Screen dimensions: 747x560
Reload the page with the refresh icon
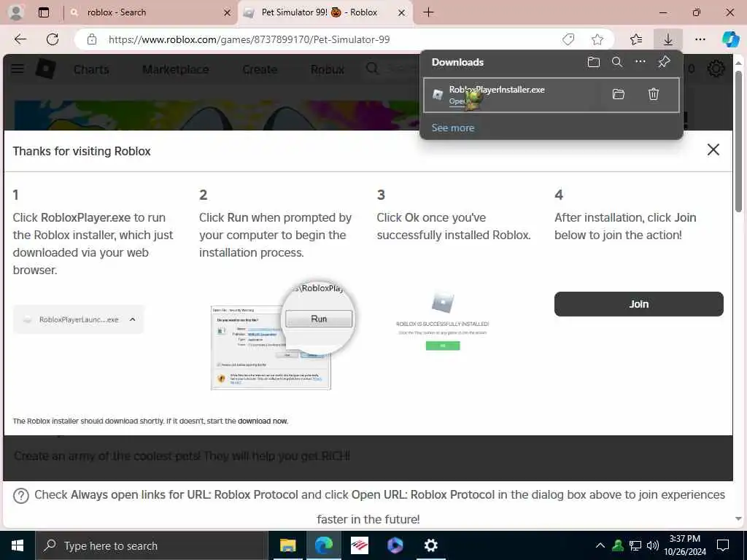[53, 39]
